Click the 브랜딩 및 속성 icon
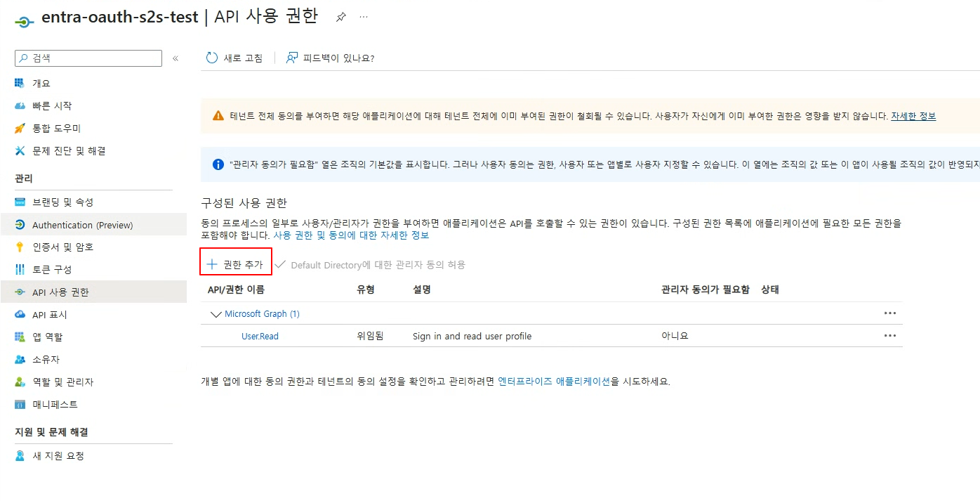 pos(20,202)
